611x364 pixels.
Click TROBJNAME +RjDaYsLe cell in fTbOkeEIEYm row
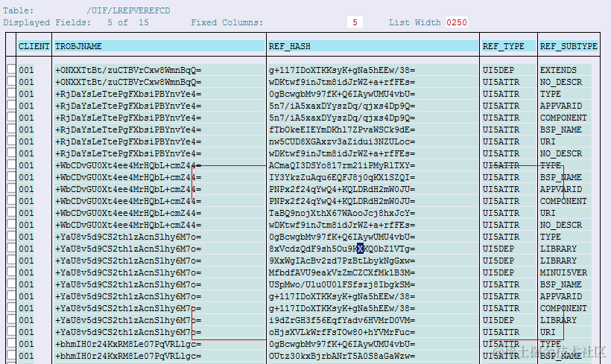(128, 130)
